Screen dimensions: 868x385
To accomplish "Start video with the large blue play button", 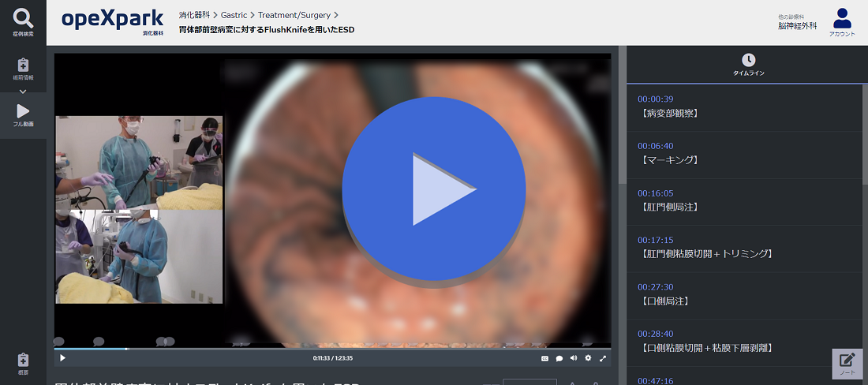I will click(x=434, y=189).
